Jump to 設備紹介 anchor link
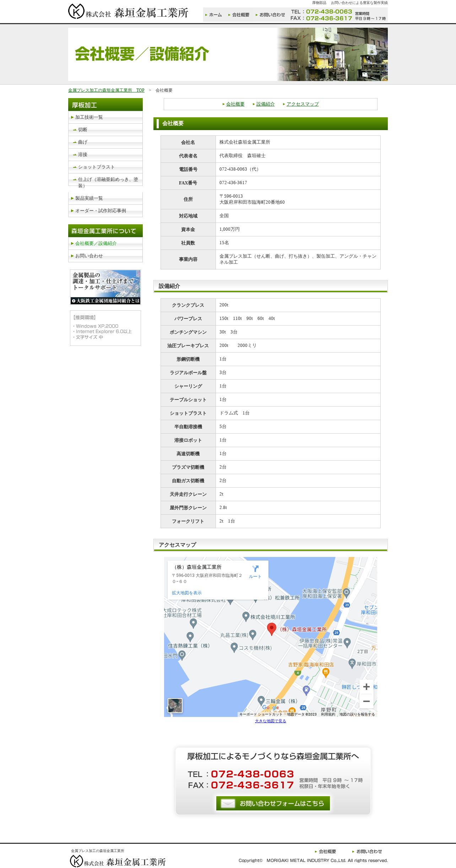Screen dimensions: 456x868 pos(265,104)
